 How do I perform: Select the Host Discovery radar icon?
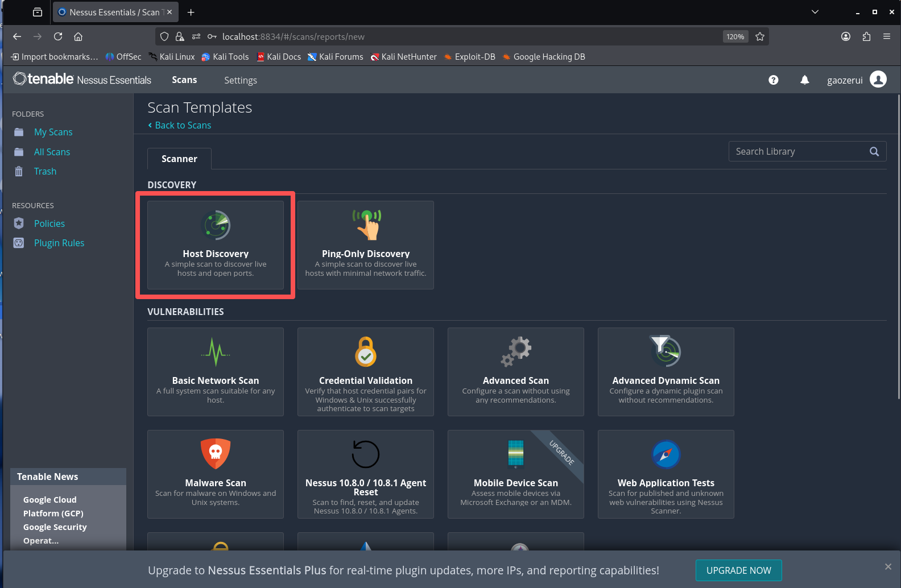tap(216, 225)
